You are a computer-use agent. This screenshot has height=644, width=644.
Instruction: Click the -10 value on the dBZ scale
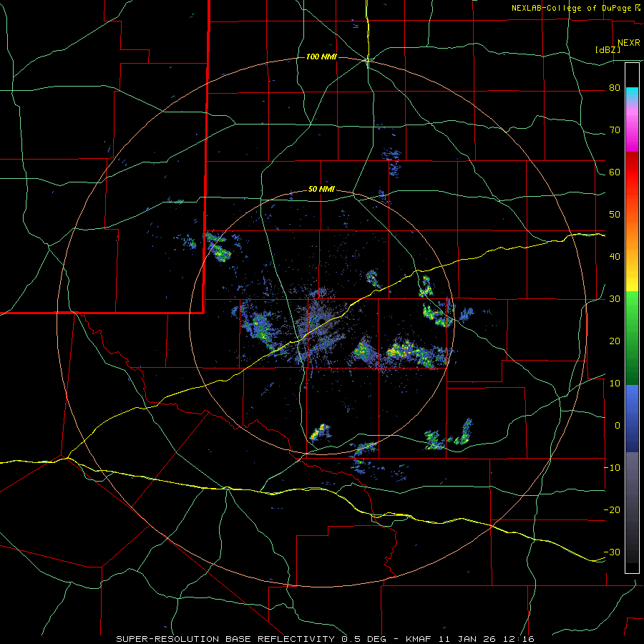click(612, 467)
